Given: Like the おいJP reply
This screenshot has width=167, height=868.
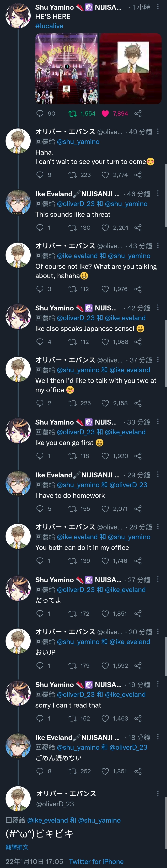Looking at the screenshot, I should point(105,665).
